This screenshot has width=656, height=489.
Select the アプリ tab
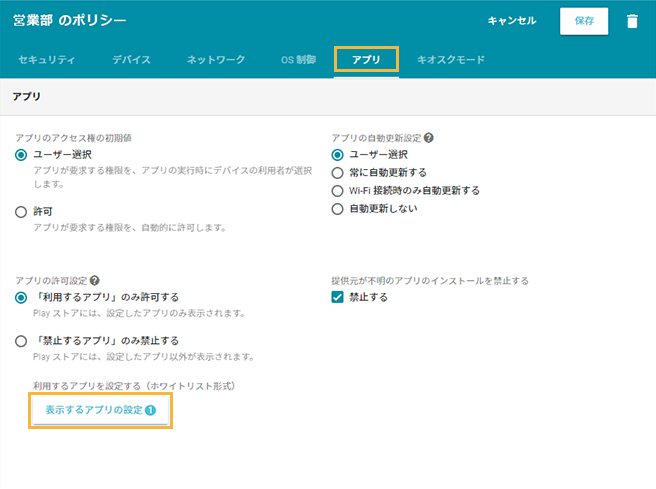pyautogui.click(x=366, y=60)
